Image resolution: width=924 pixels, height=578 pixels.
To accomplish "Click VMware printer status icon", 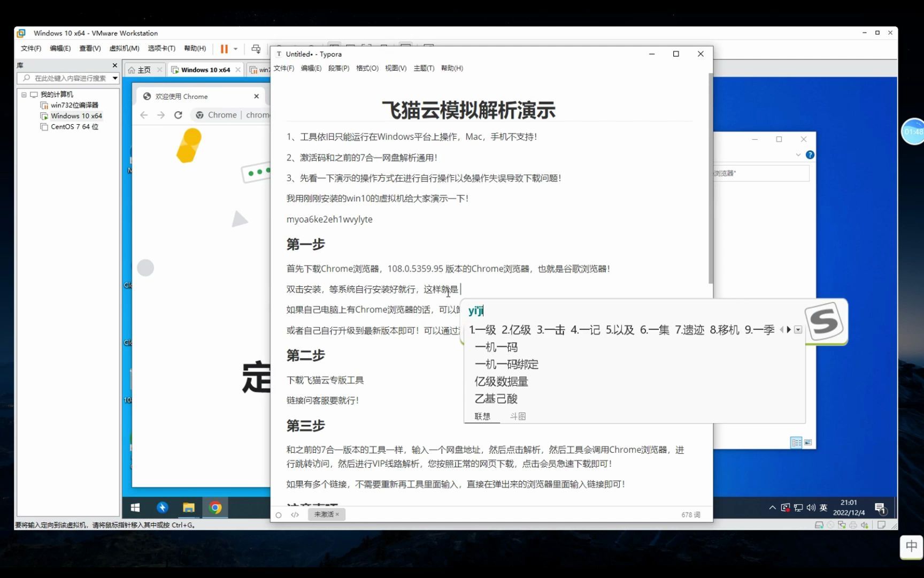I will coord(853,525).
